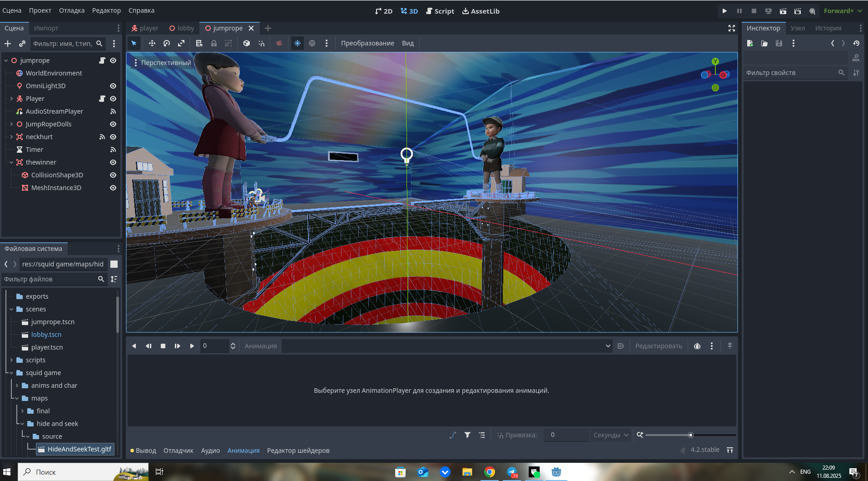
Task: Show signals of AudioStreamPlayer node
Action: pos(113,111)
